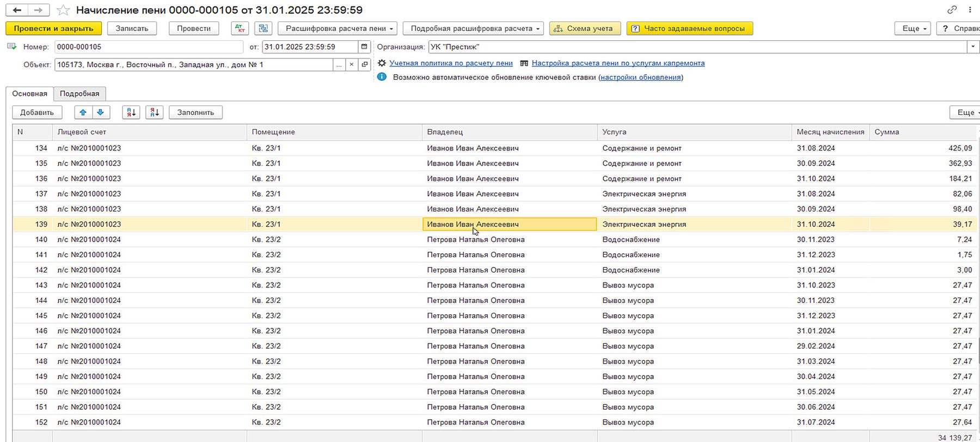Click the information icon near key rate note
The width and height of the screenshot is (980, 442).
tap(382, 77)
